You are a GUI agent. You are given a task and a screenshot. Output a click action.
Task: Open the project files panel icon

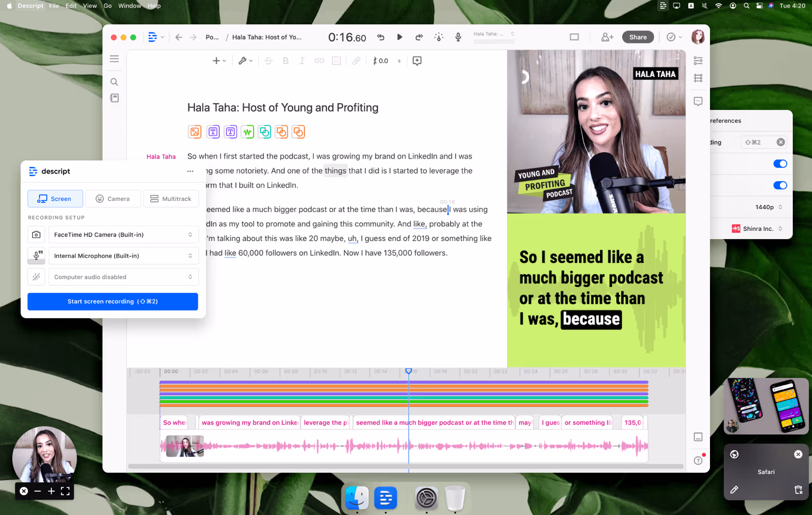coord(114,98)
